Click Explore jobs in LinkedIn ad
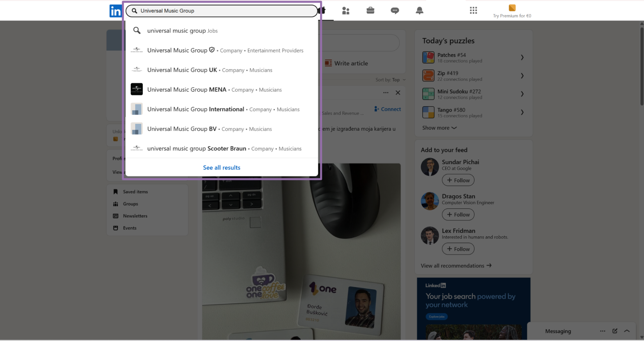 (x=437, y=317)
